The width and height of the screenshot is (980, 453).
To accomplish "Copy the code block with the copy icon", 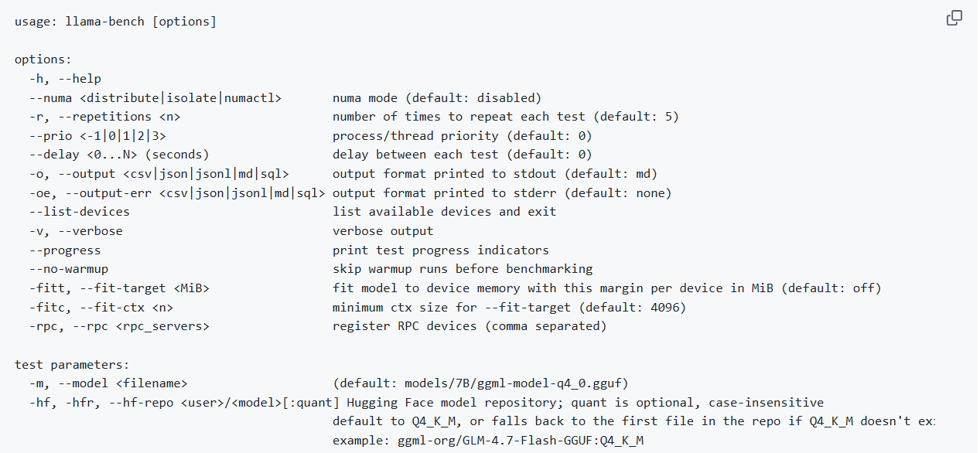I will click(954, 18).
